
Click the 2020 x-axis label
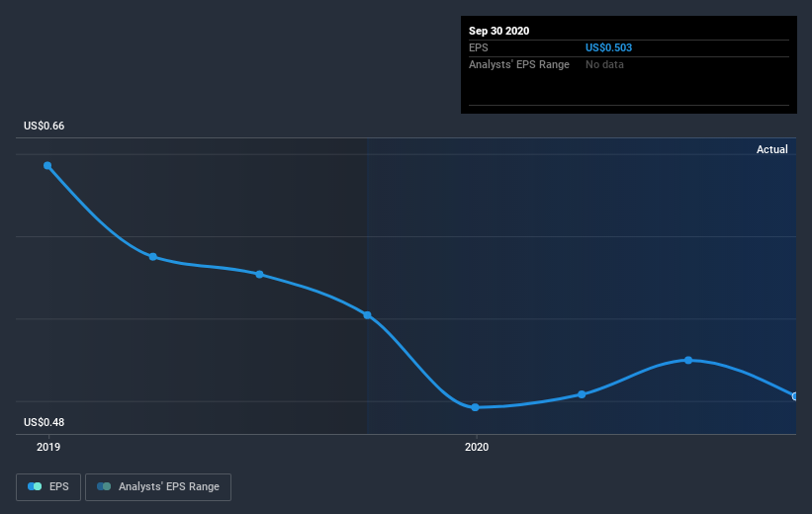tap(477, 447)
